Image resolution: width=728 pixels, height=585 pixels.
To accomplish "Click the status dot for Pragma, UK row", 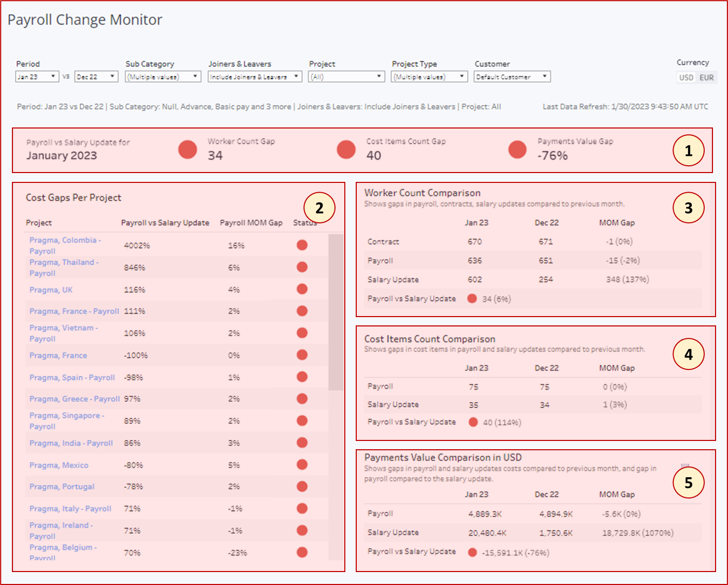I will click(x=302, y=289).
